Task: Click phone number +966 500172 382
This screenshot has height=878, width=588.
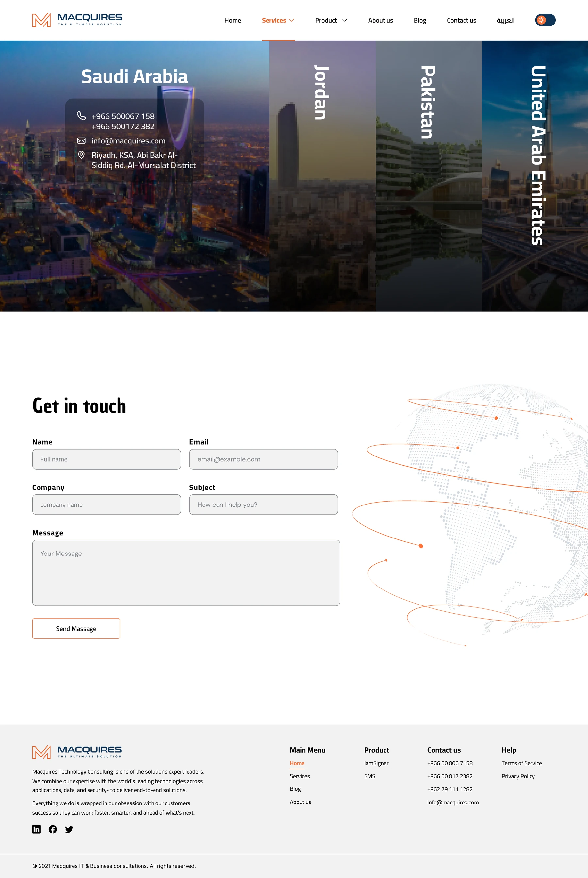Action: (123, 126)
